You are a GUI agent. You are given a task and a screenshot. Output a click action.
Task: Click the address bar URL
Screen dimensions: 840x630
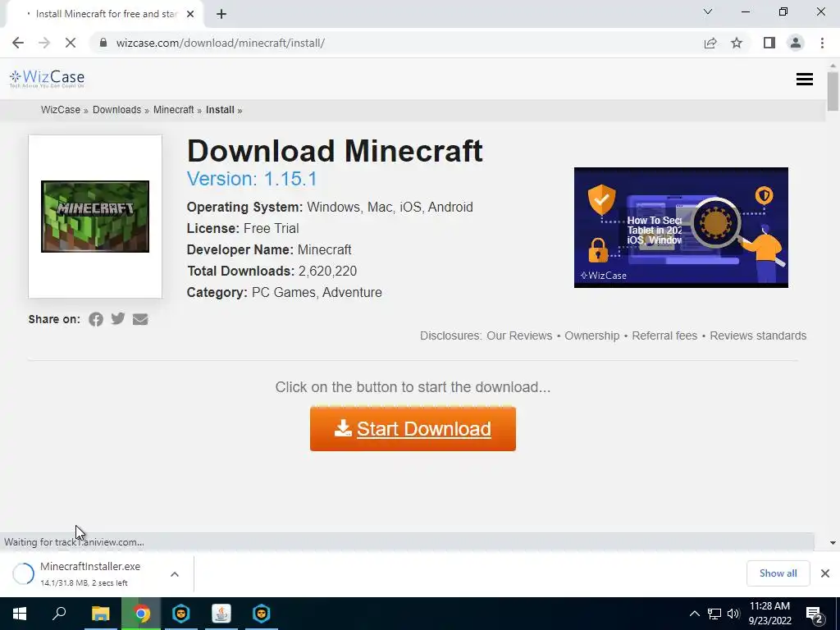(x=220, y=43)
